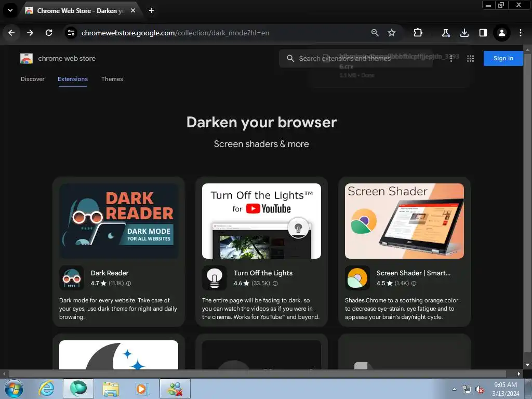Image resolution: width=532 pixels, height=399 pixels.
Task: Open a new browser tab
Action: (152, 10)
